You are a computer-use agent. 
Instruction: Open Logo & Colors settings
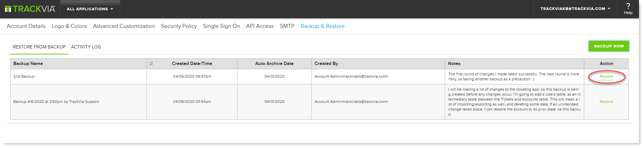[x=69, y=26]
